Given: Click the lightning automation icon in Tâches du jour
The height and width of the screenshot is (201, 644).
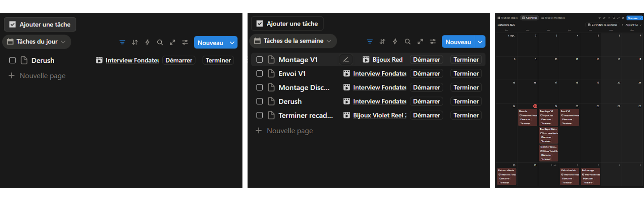Looking at the screenshot, I should [x=147, y=42].
